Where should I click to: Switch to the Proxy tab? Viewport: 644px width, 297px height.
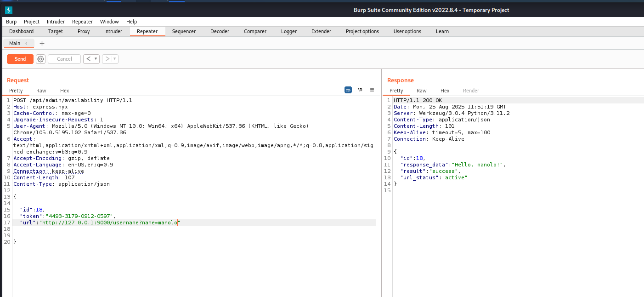pos(84,31)
